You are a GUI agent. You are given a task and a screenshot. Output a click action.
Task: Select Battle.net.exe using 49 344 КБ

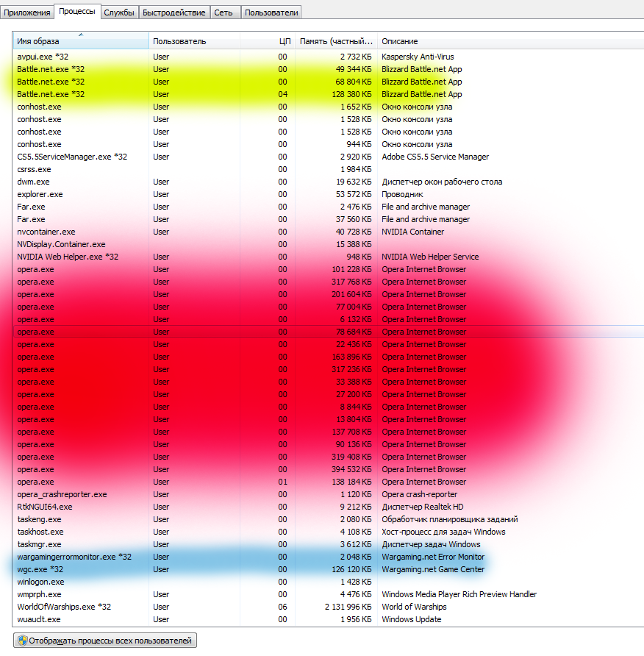[329, 69]
